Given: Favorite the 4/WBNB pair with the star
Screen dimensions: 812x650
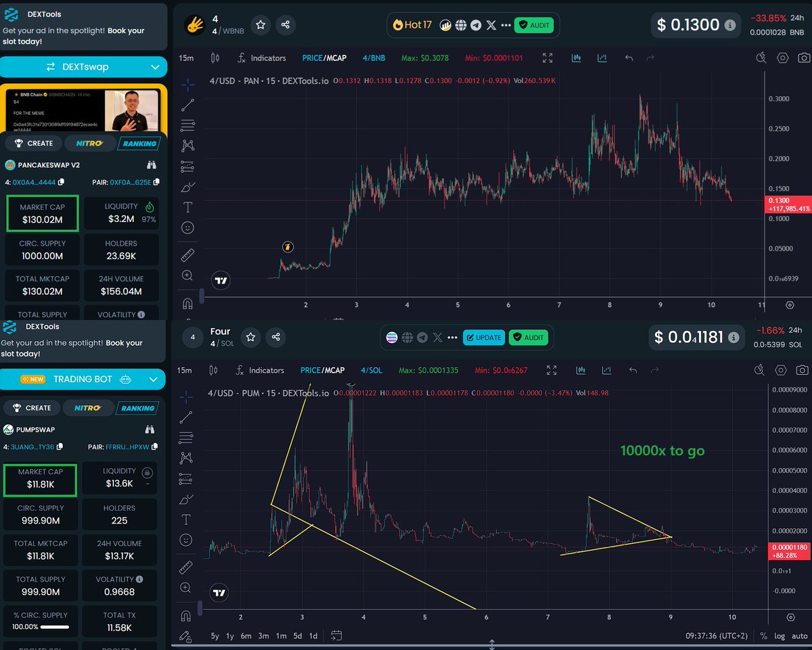Looking at the screenshot, I should (x=261, y=25).
